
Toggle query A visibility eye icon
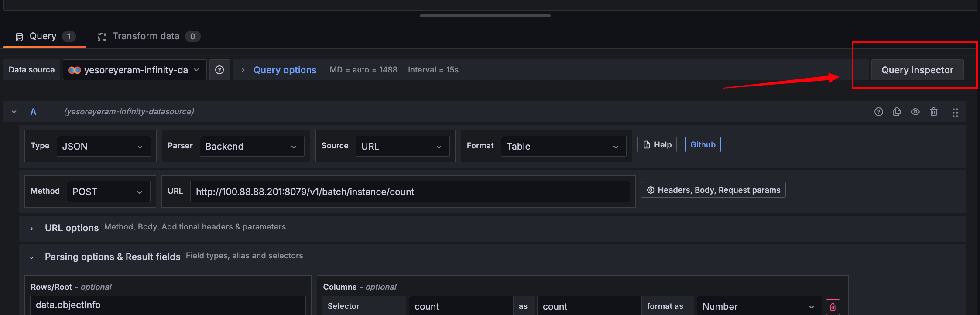[x=915, y=112]
